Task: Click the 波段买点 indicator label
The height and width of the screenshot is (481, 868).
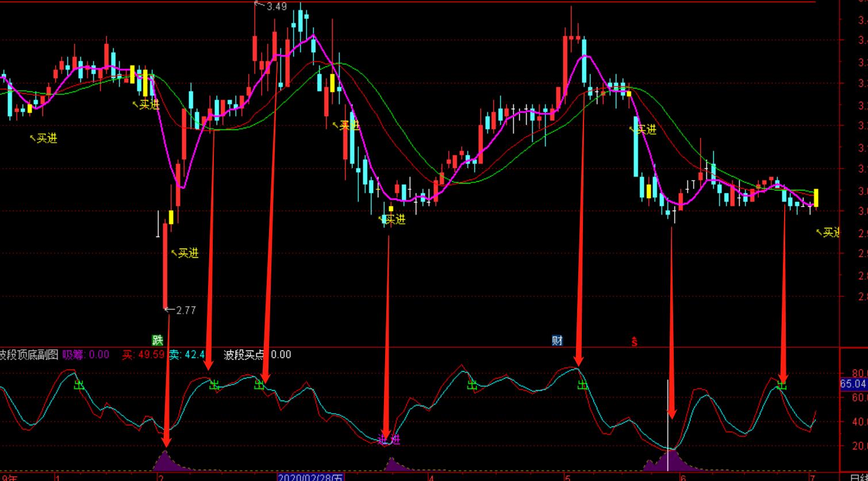Action: (x=244, y=354)
